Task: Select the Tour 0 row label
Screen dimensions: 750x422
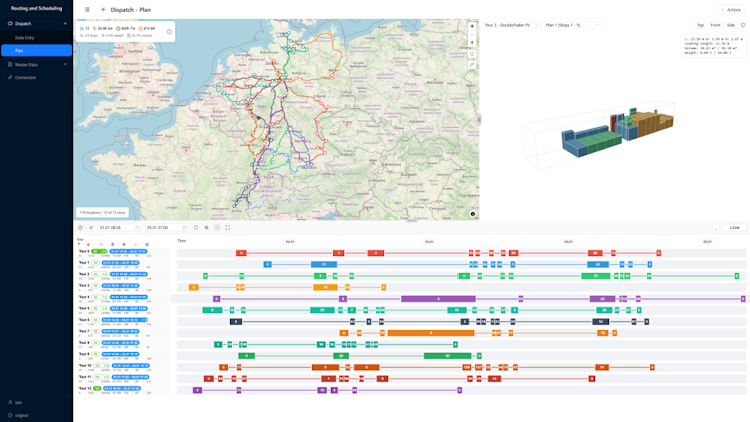Action: (84, 251)
